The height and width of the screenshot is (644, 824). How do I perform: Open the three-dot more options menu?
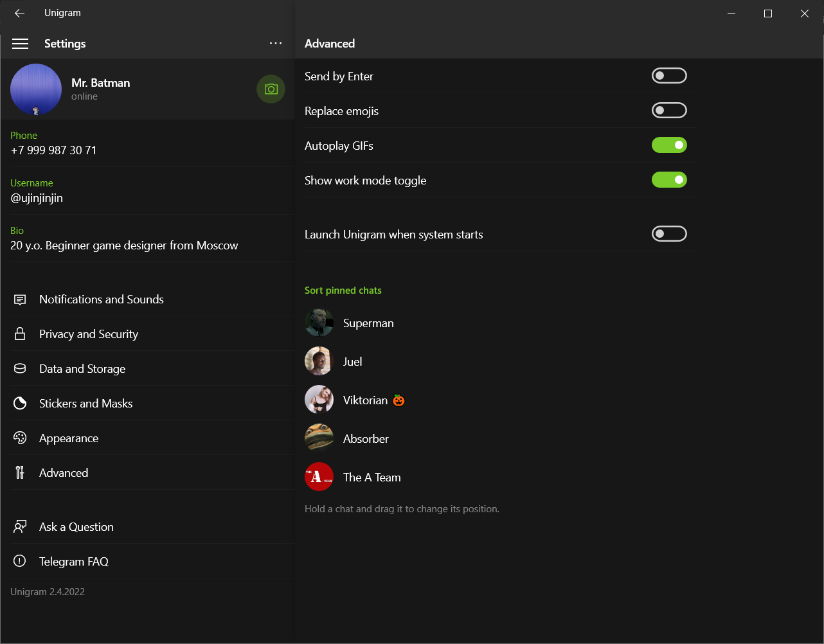(276, 43)
